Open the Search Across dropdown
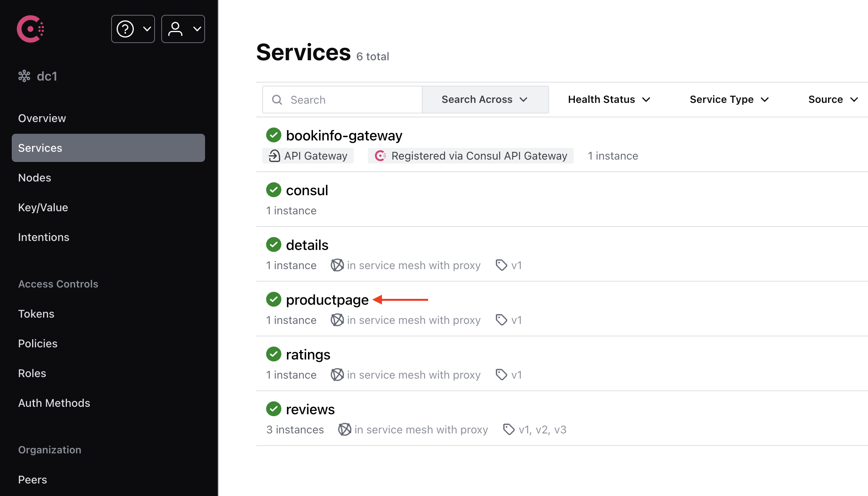The width and height of the screenshot is (868, 496). [484, 99]
